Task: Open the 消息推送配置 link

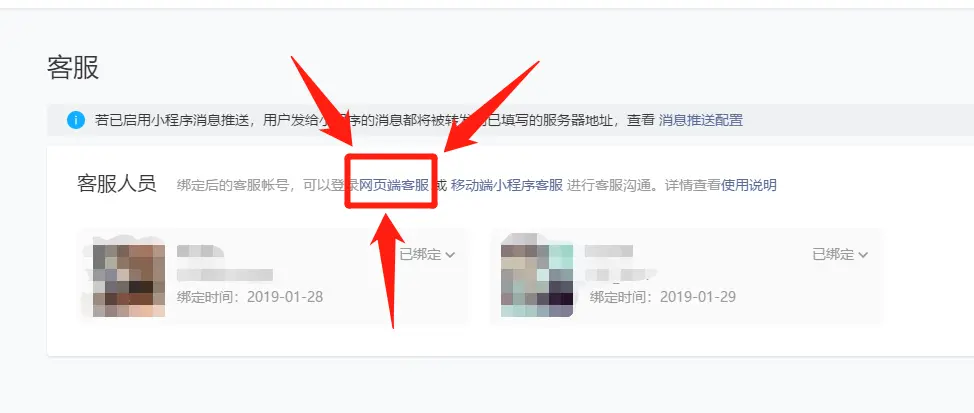Action: (x=701, y=120)
